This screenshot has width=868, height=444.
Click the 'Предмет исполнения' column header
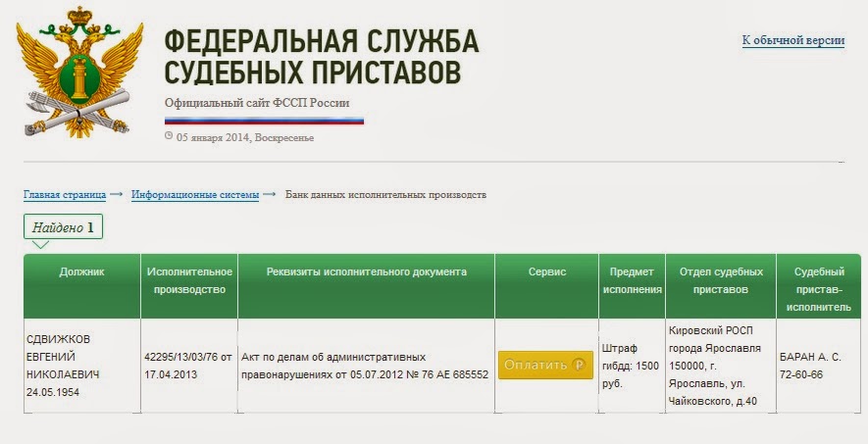click(x=633, y=286)
